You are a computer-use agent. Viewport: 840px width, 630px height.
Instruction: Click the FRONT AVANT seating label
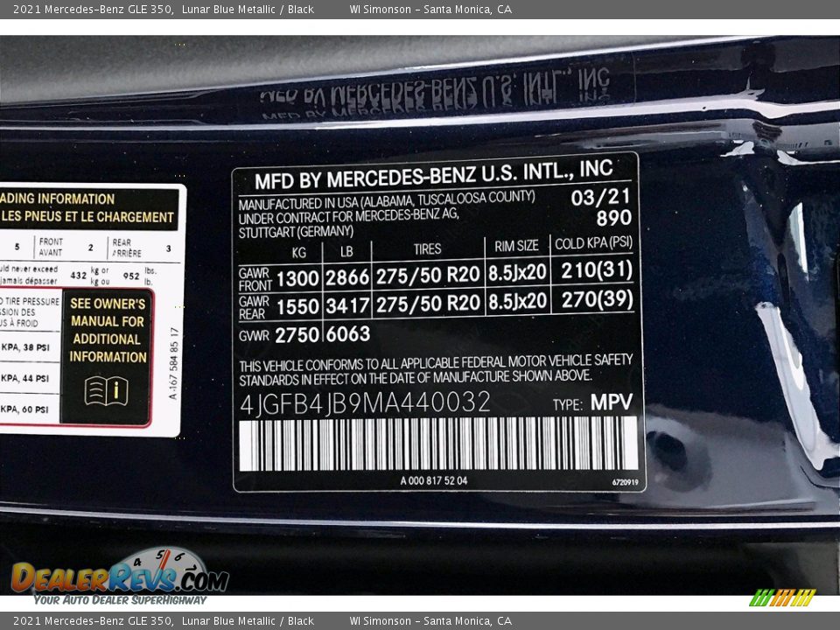[x=51, y=247]
